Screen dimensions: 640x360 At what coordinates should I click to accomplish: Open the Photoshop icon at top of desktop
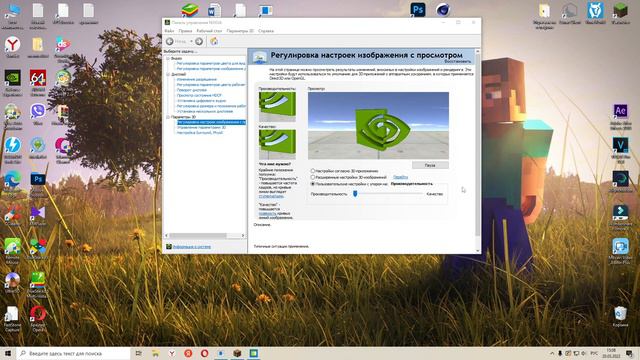tap(418, 10)
